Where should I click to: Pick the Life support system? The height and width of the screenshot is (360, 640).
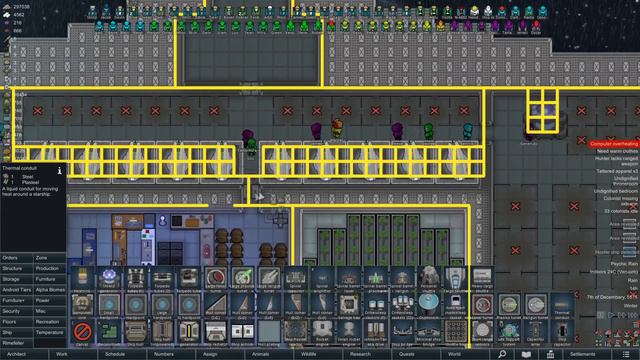(509, 333)
